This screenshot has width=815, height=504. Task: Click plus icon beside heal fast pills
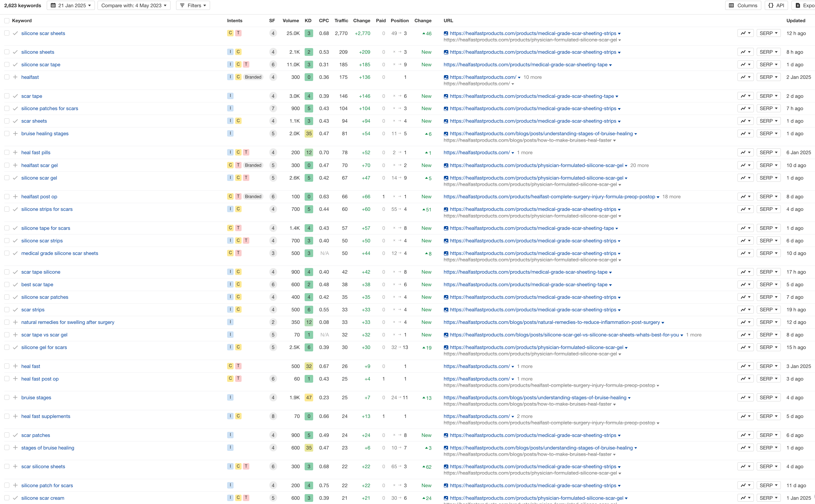pos(15,152)
